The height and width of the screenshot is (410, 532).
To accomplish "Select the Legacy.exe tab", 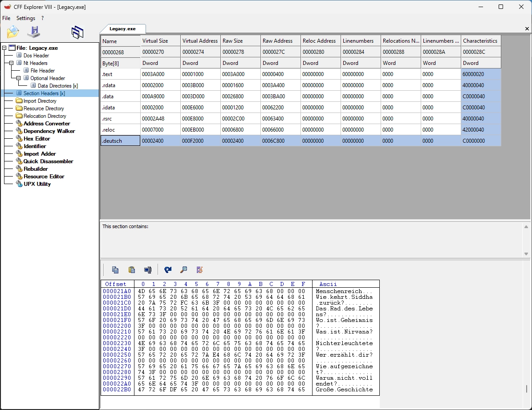I will [x=122, y=29].
